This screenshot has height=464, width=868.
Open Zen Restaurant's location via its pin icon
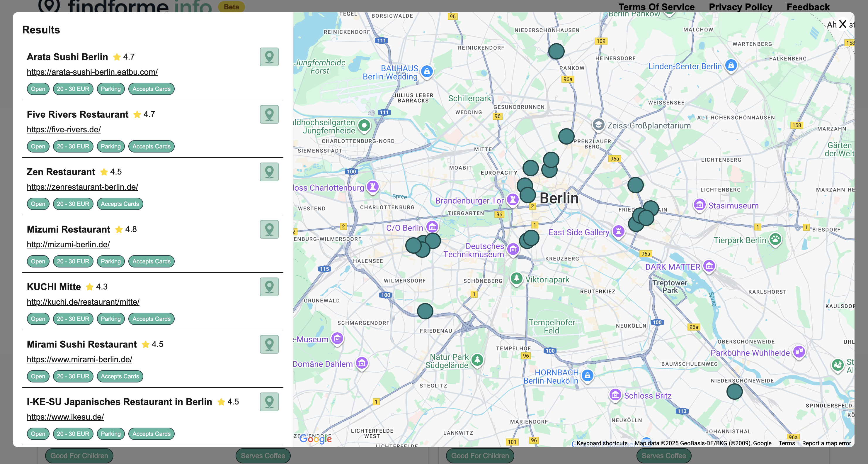click(269, 172)
